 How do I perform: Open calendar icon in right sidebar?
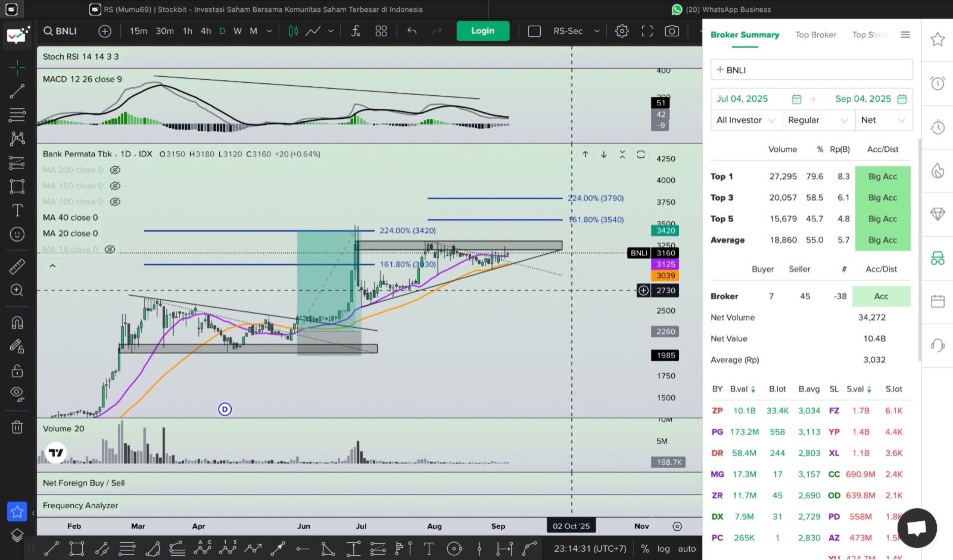pyautogui.click(x=938, y=301)
